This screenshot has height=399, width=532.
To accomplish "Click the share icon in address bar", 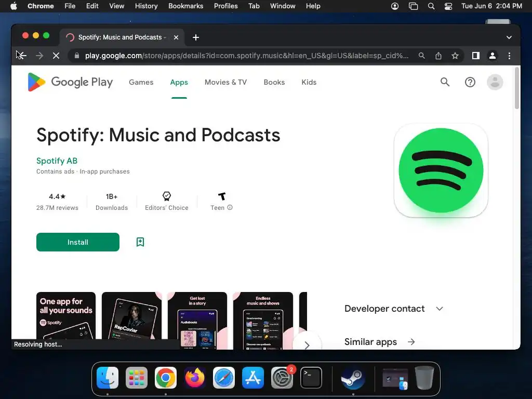I will pos(438,56).
